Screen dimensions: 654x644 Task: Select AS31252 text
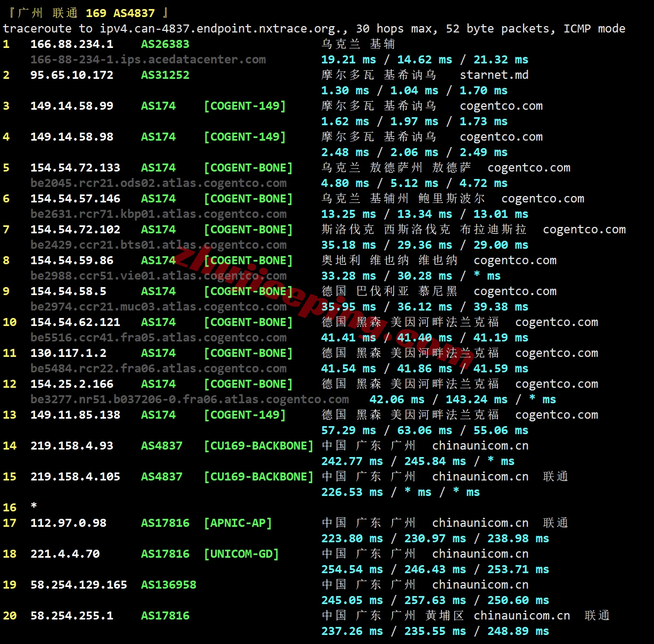165,75
